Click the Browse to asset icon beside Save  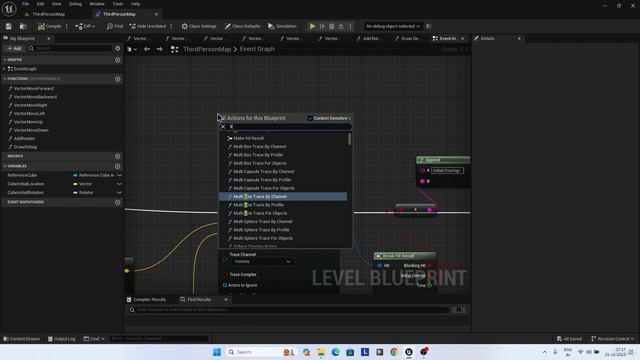pos(23,26)
